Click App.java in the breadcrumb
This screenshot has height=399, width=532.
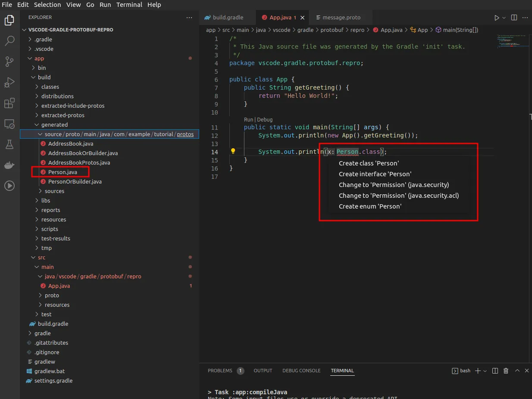pos(388,30)
